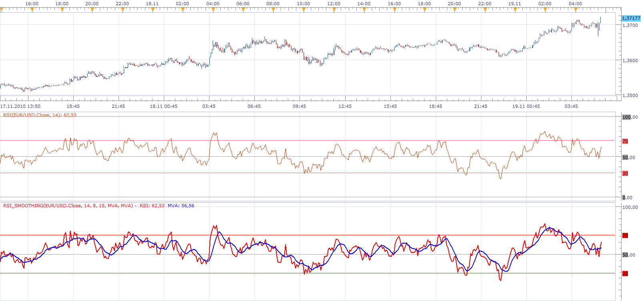Click the orange marker under 18.11 date
The image size is (644, 301).
coord(153,10)
